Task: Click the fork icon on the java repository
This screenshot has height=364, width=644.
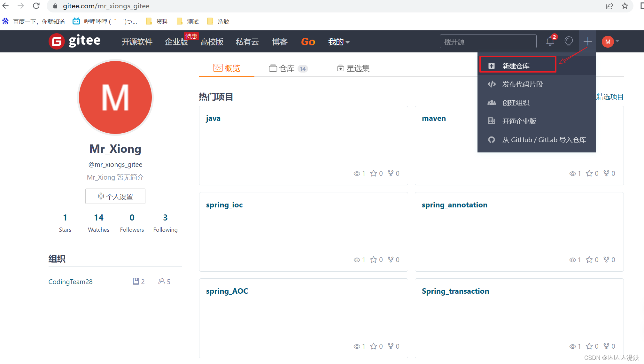Action: [x=391, y=173]
